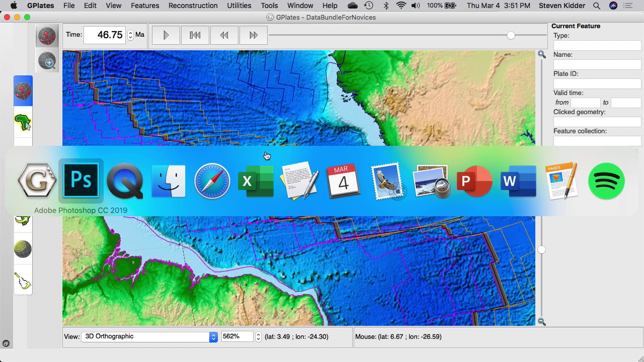Switch to GPlates in app switcher

tap(37, 181)
